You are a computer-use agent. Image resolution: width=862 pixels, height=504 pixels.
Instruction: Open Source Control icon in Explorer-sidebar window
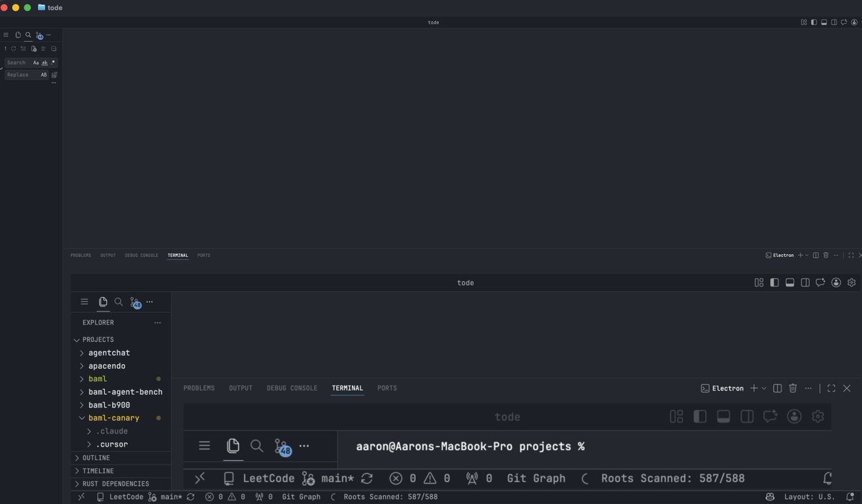(x=136, y=303)
